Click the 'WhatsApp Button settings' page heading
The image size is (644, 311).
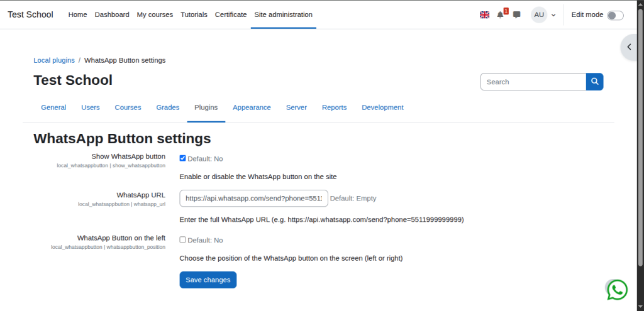click(x=122, y=139)
